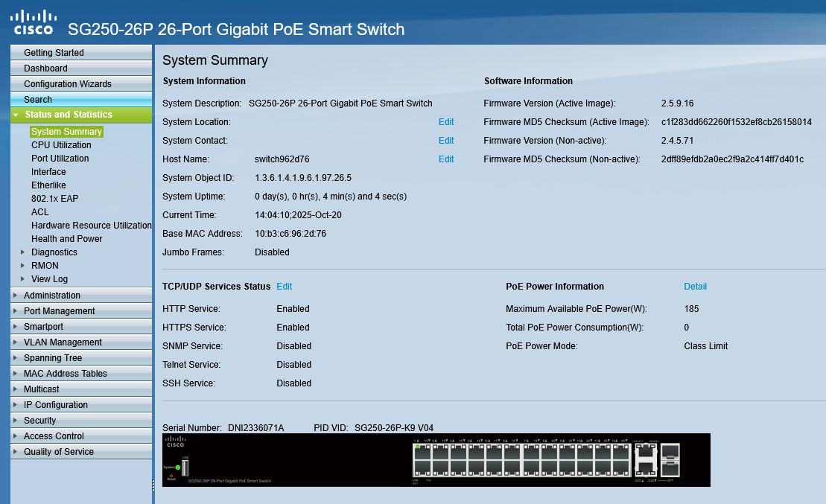The width and height of the screenshot is (826, 504).
Task: Click PID VID value SG250-26P-K9 V04
Action: point(394,427)
